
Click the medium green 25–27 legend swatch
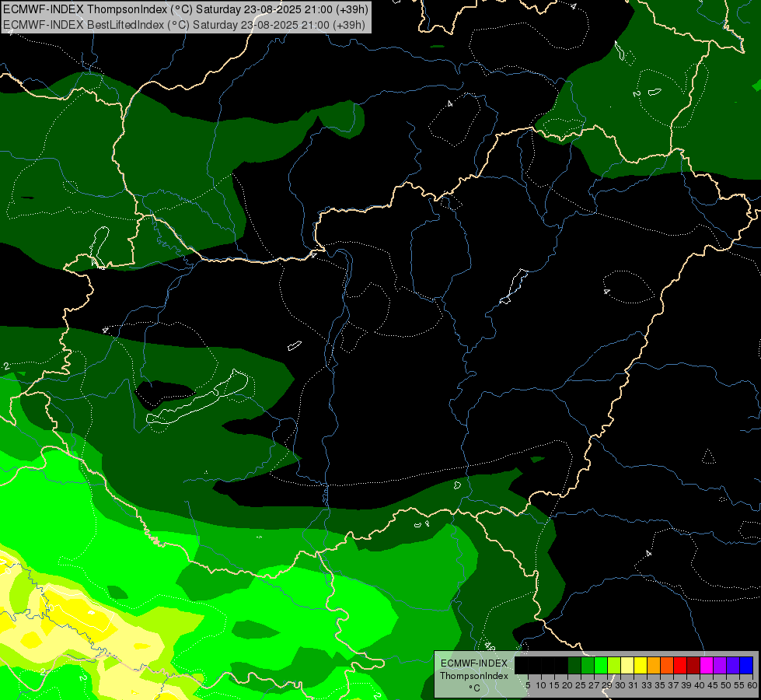click(588, 665)
